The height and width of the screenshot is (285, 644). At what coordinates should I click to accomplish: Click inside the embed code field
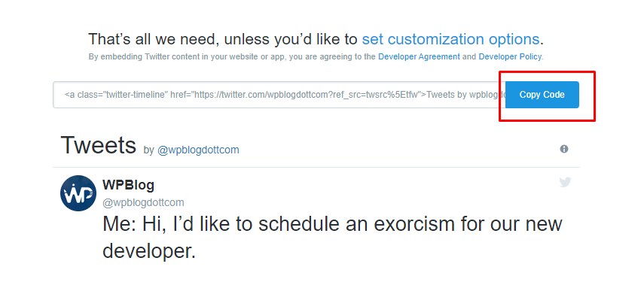pyautogui.click(x=279, y=95)
